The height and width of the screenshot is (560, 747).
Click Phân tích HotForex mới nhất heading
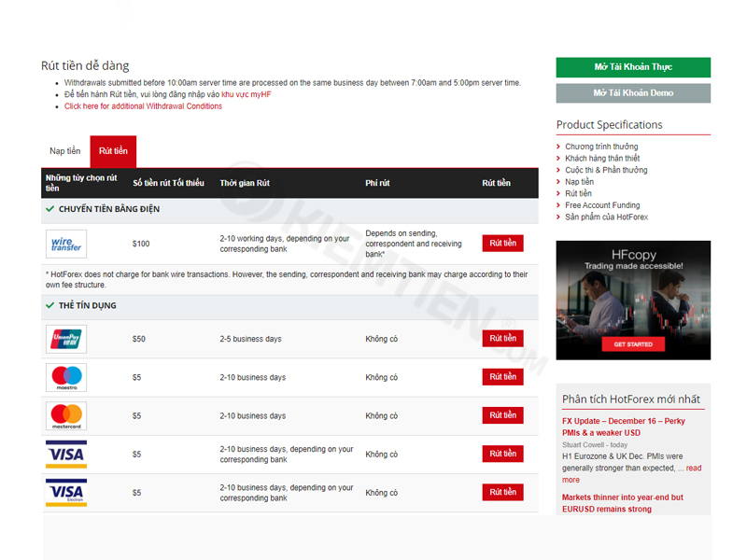pos(631,399)
